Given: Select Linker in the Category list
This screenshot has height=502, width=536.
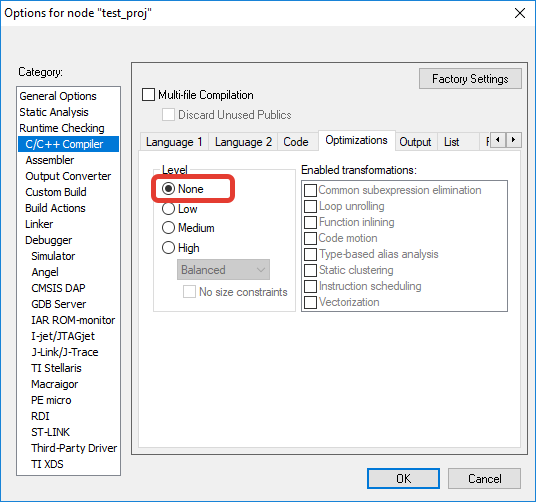Looking at the screenshot, I should (x=39, y=224).
